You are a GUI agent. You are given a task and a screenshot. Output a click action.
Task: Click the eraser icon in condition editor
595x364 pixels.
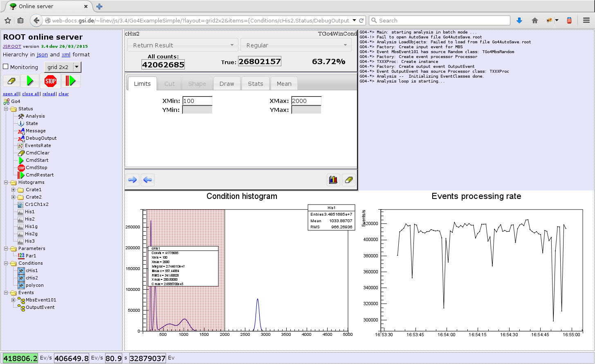coord(348,180)
